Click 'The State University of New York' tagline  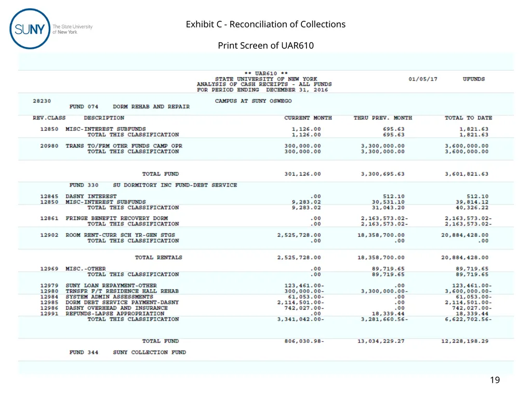[73, 29]
